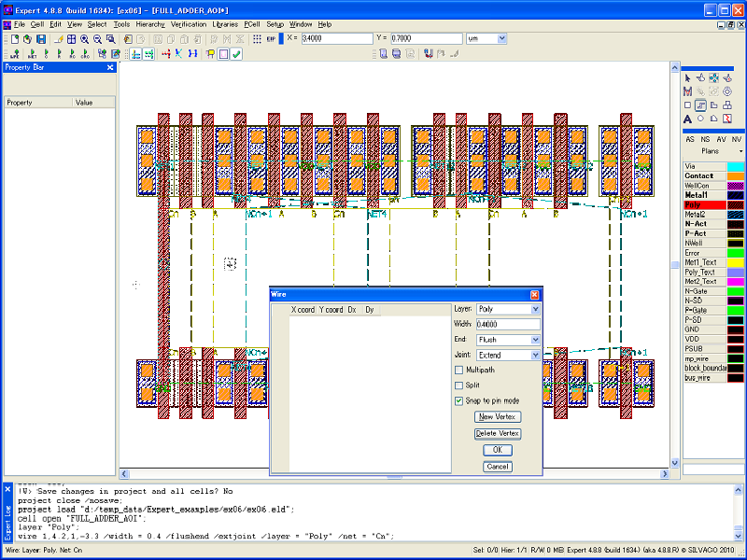Select the Text tool (A icon)
Image resolution: width=747 pixels, height=560 pixels.
[x=688, y=119]
